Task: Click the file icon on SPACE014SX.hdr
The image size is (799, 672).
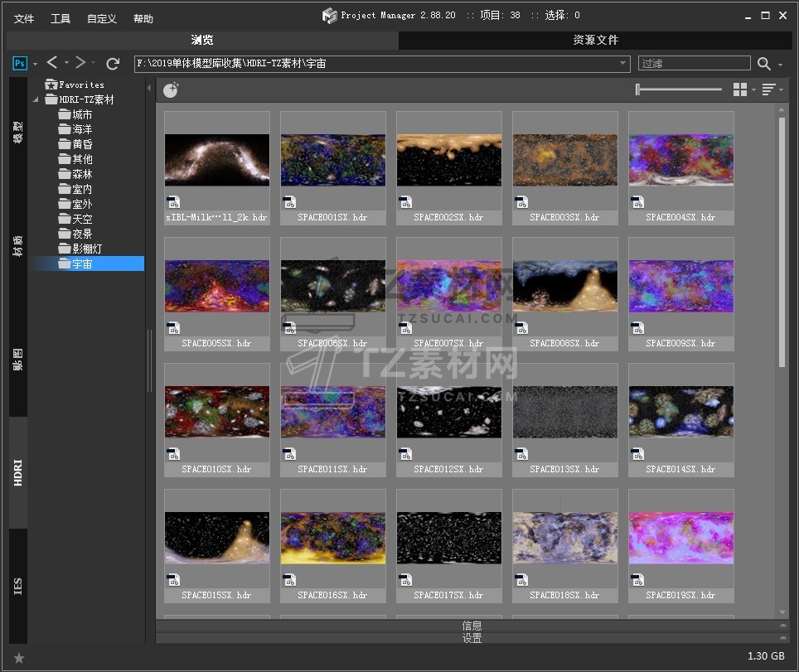Action: [637, 454]
